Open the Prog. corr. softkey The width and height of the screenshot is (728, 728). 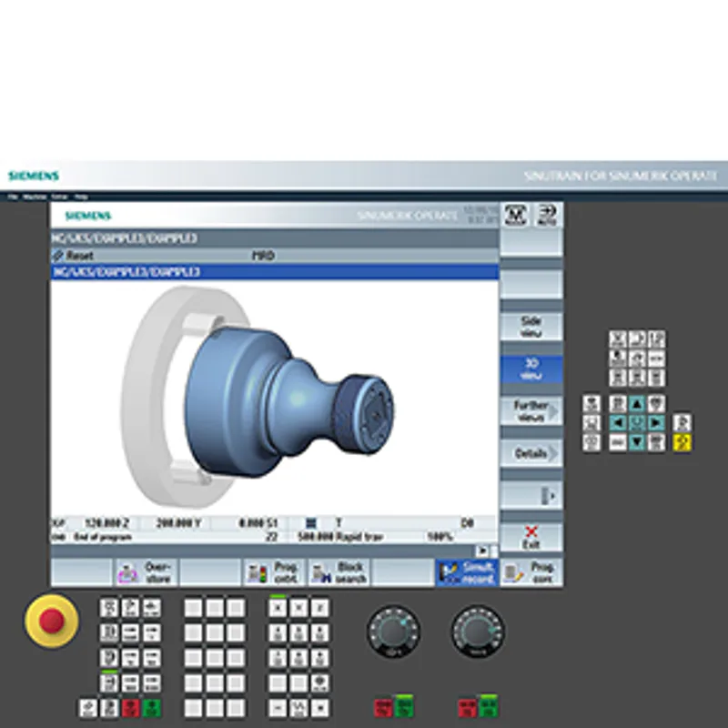tap(531, 572)
